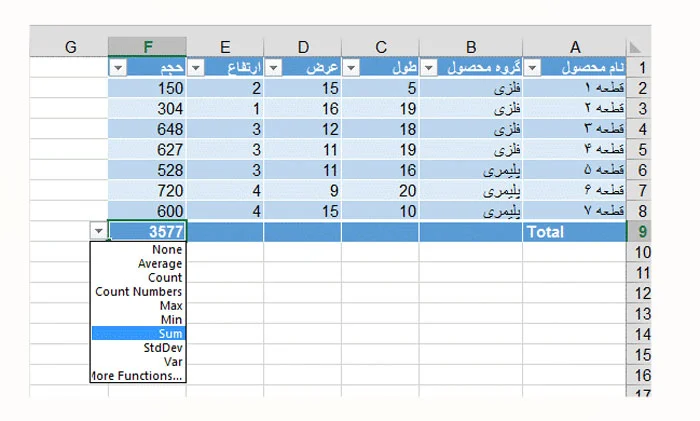Select column A header
Screen dimensions: 700x421
(575, 46)
